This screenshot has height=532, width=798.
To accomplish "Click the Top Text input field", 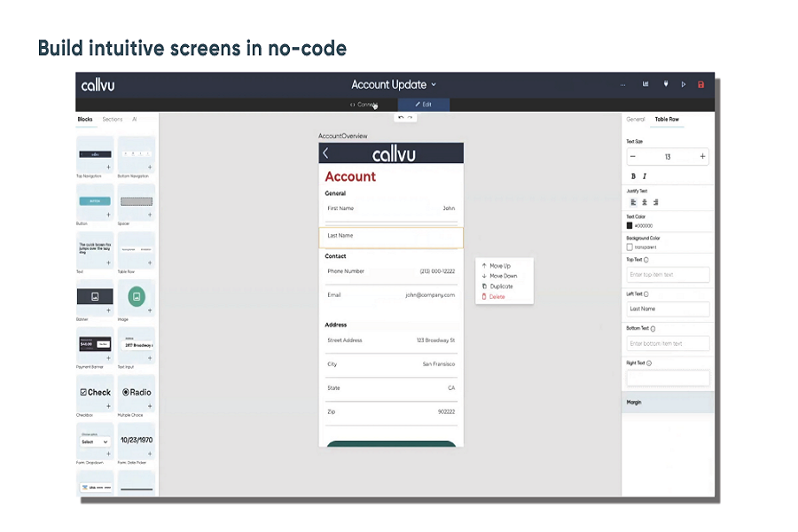I will [668, 275].
